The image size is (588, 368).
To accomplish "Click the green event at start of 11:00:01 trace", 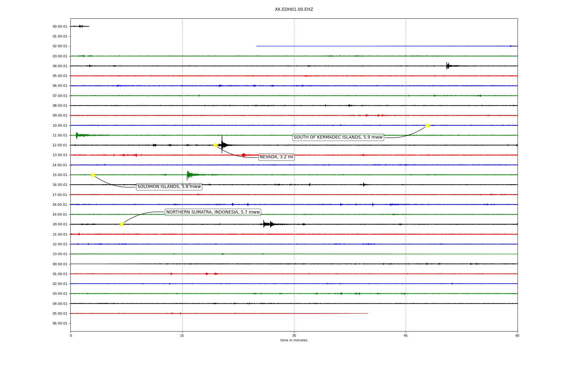I will (x=77, y=135).
